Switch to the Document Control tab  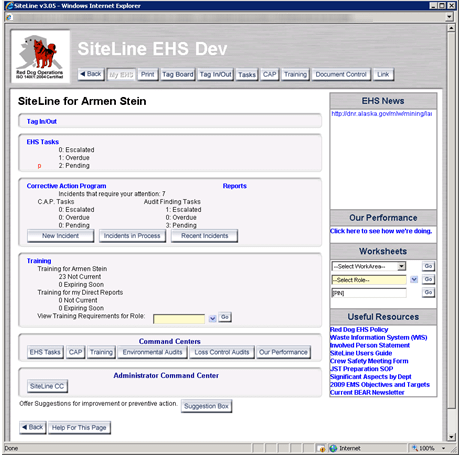click(341, 74)
